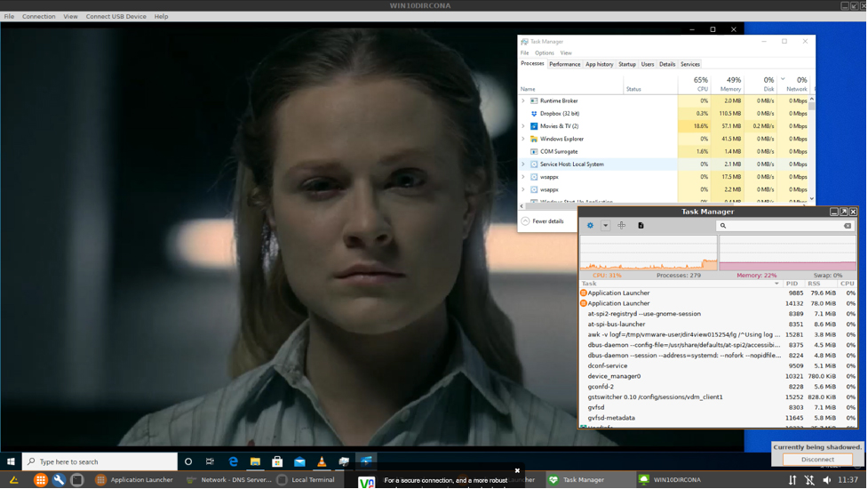
Task: Select the gvfsd-metadata process row
Action: (x=718, y=418)
